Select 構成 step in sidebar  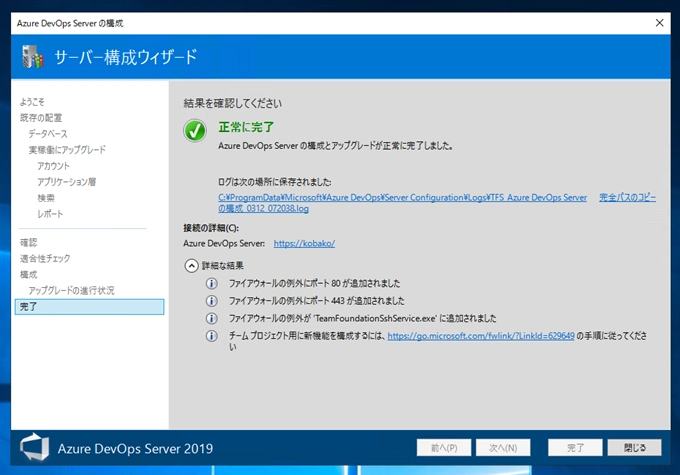(28, 275)
